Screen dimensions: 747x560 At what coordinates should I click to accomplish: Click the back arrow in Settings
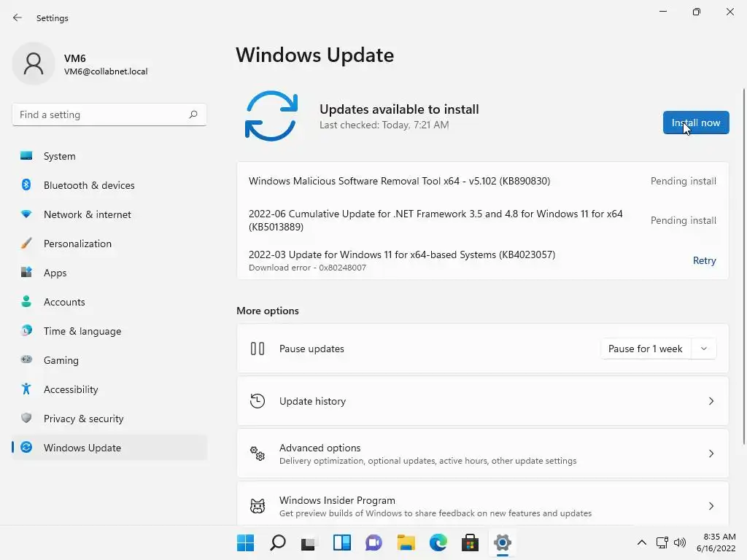pyautogui.click(x=18, y=17)
